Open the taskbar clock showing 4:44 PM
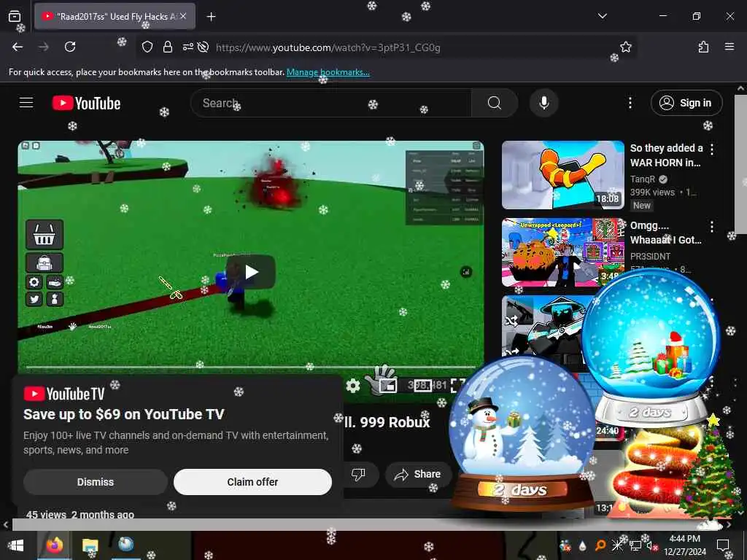Image resolution: width=747 pixels, height=560 pixels. (x=684, y=545)
